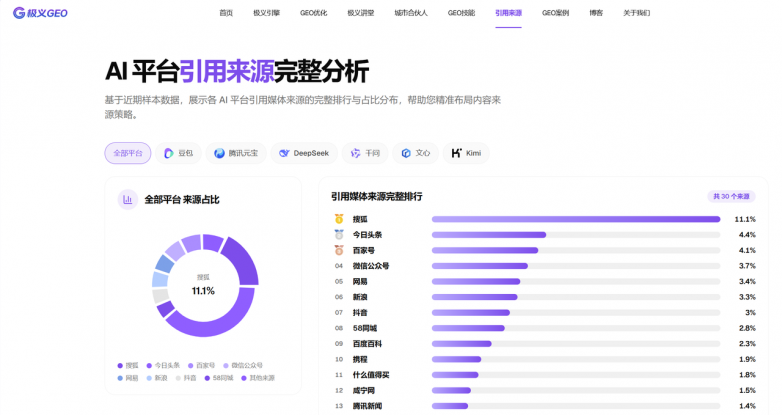Click the 携程 row name in ranking
782x415 pixels.
360,359
